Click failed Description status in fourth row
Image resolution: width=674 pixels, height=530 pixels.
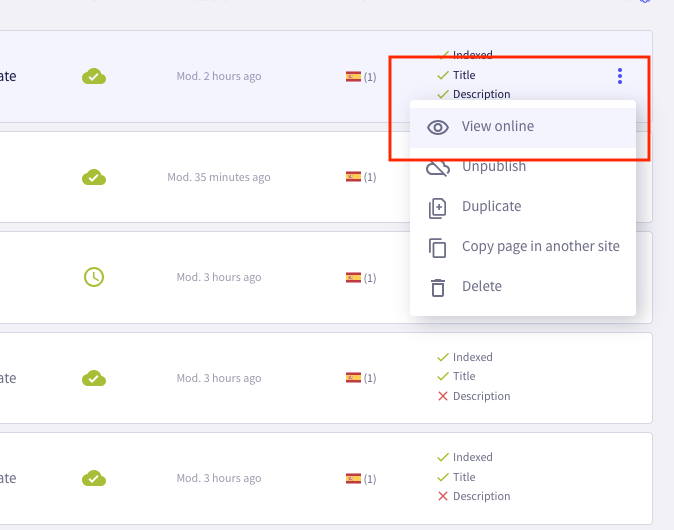(x=474, y=397)
